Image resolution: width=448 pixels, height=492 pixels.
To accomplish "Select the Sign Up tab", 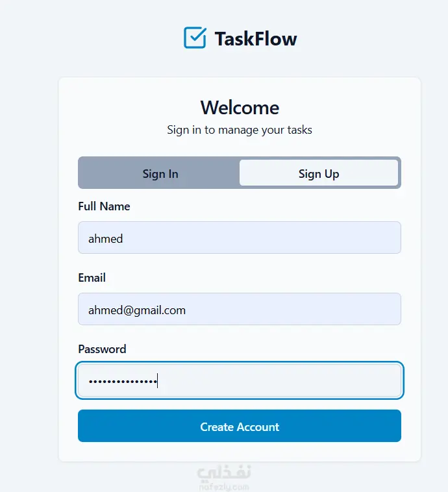I will (x=318, y=173).
